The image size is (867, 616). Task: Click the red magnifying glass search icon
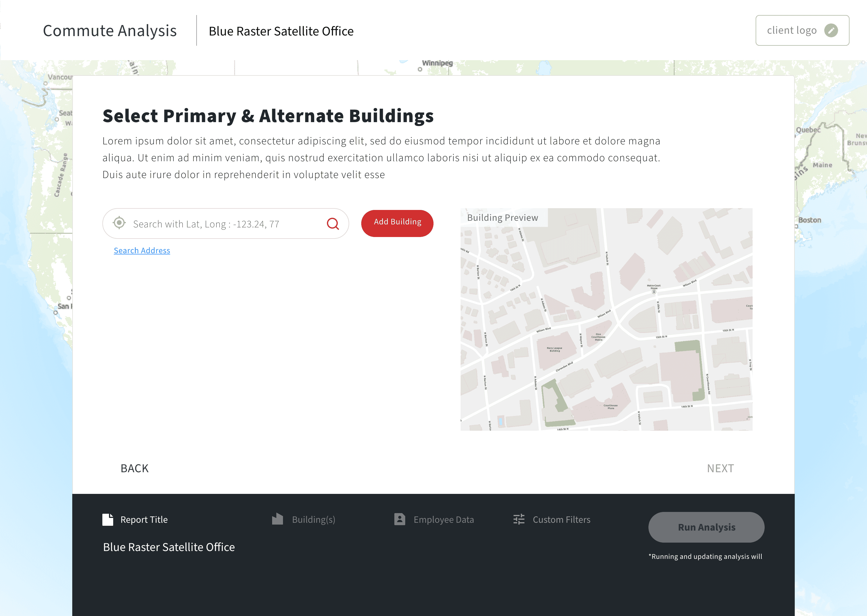tap(333, 224)
